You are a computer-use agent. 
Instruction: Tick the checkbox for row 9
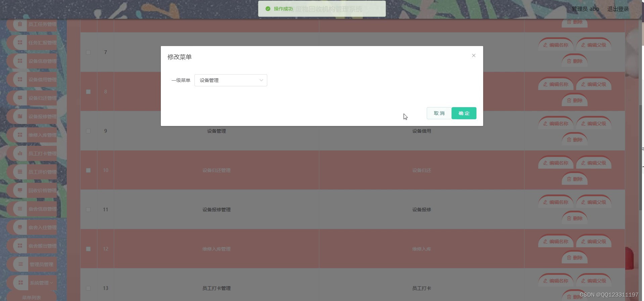(x=88, y=131)
